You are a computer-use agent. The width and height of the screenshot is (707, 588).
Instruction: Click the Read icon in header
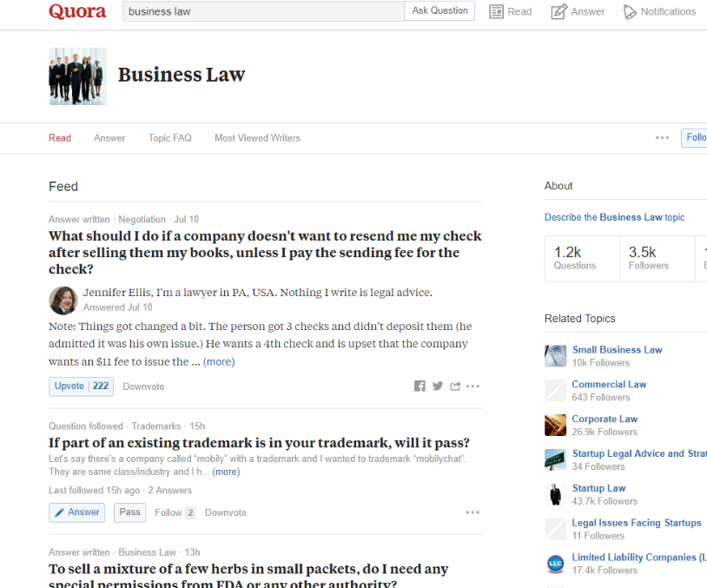(497, 11)
